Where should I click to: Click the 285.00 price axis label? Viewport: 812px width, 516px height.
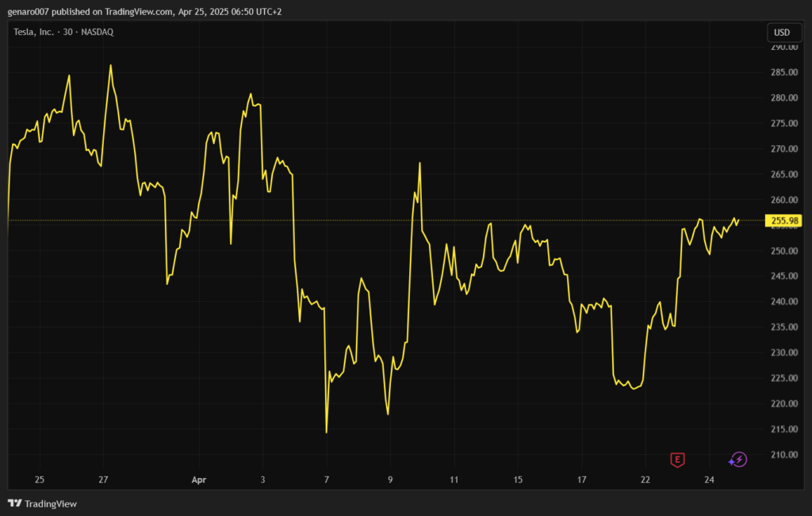coord(783,73)
